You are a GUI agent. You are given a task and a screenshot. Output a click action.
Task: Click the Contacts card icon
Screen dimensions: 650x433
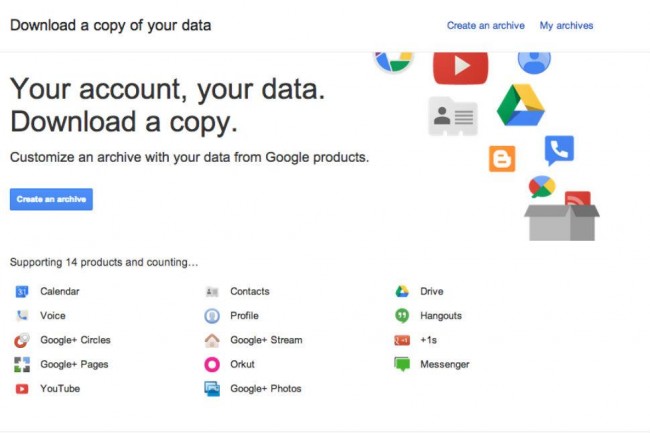coord(211,291)
